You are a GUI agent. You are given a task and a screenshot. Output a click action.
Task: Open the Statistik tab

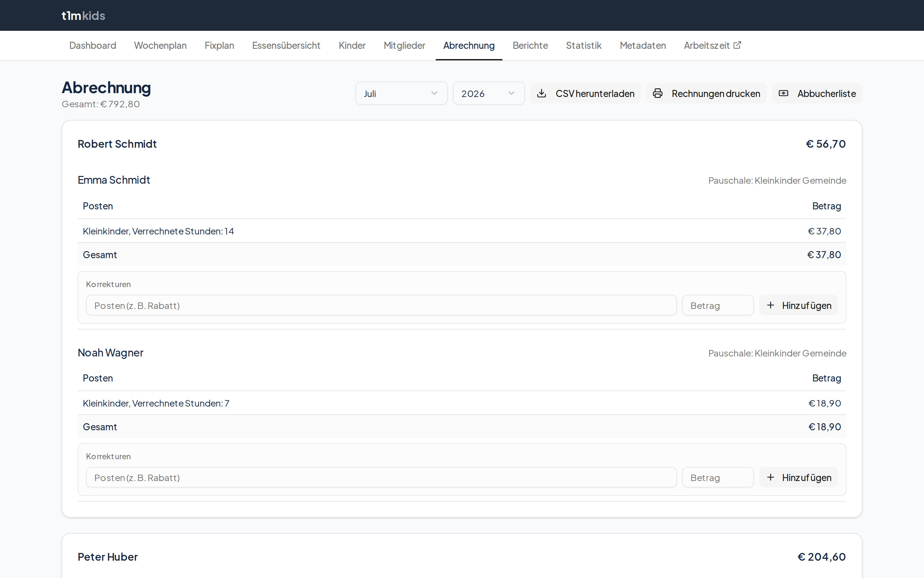coord(583,46)
